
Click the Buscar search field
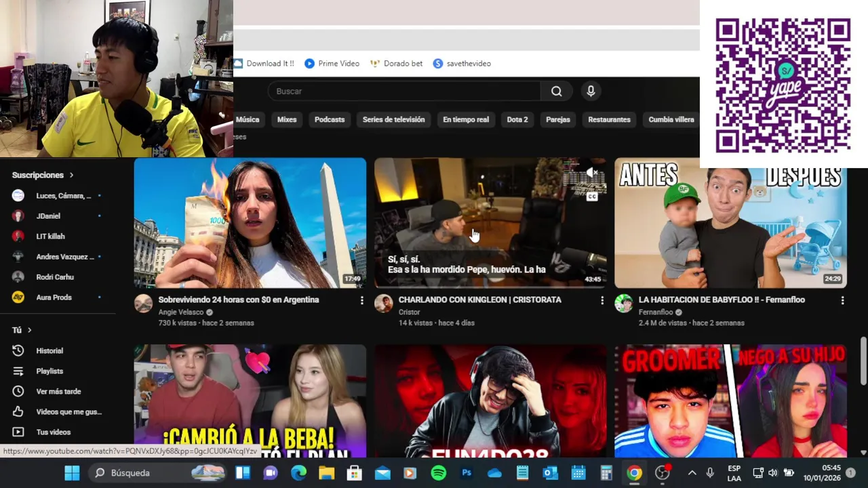(404, 91)
